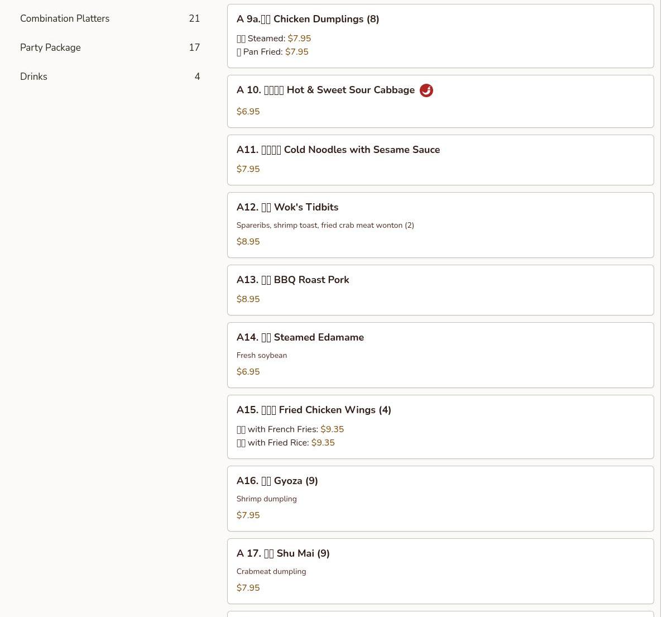Select Shu Mai (9) crabmeat dumpling
The width and height of the screenshot is (672, 617).
283,553
